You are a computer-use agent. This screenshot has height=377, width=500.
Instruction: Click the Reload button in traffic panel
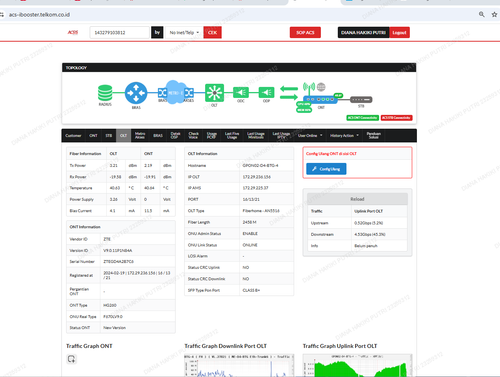tap(357, 199)
